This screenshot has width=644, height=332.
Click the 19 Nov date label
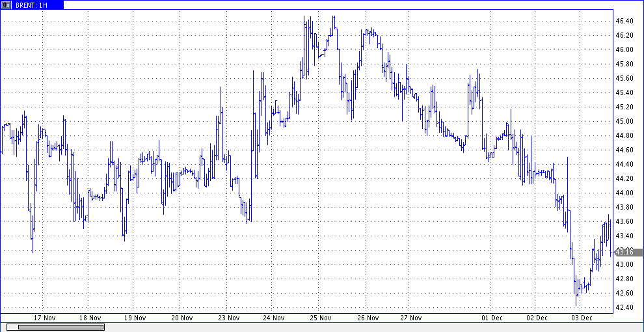point(135,318)
